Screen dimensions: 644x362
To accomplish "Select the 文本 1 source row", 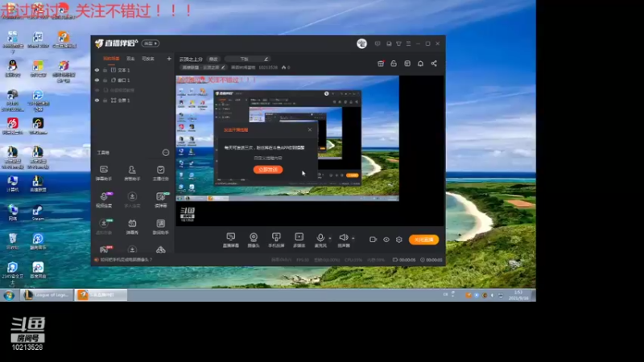I will (133, 70).
